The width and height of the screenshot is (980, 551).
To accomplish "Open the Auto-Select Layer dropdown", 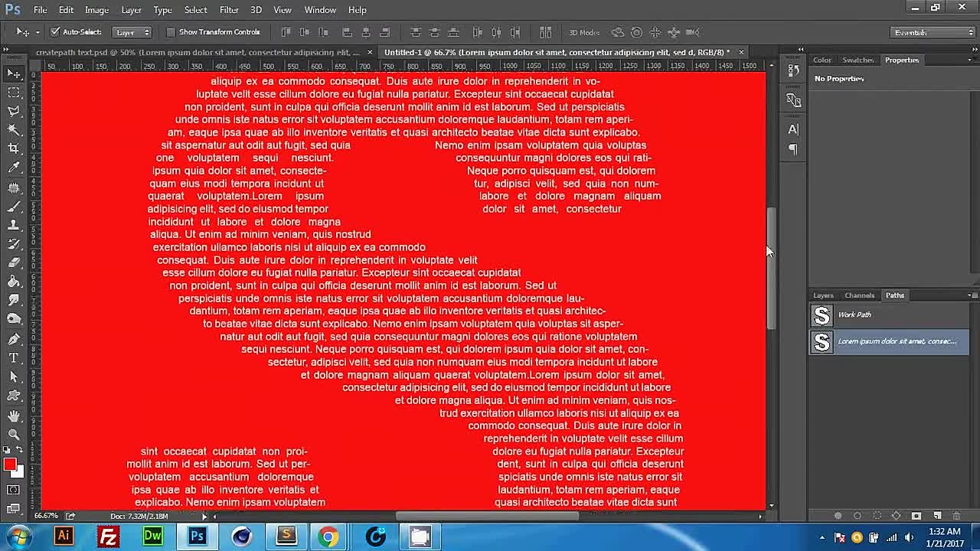I will [132, 32].
